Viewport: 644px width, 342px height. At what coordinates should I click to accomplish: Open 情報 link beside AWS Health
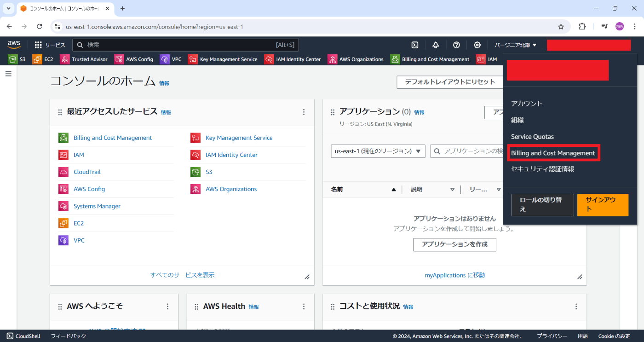pyautogui.click(x=253, y=307)
